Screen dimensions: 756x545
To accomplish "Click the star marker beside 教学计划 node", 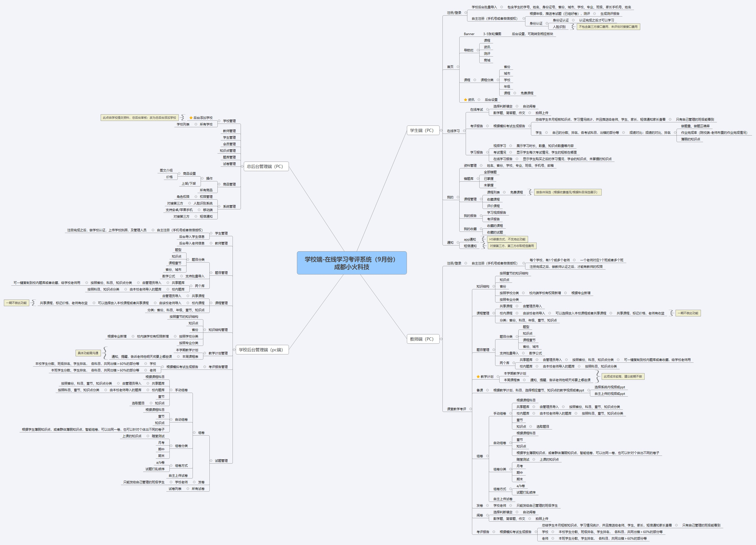I will [x=478, y=377].
